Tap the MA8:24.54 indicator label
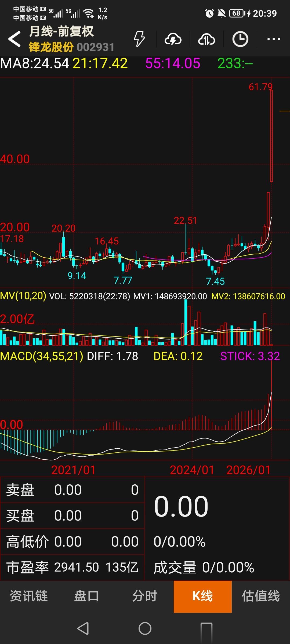The width and height of the screenshot is (290, 644). point(35,64)
